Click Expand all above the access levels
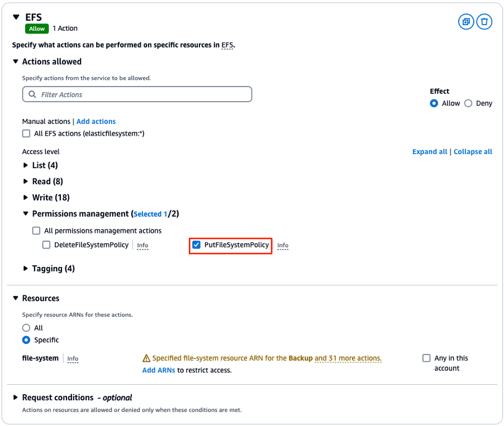The width and height of the screenshot is (504, 426). pos(430,151)
